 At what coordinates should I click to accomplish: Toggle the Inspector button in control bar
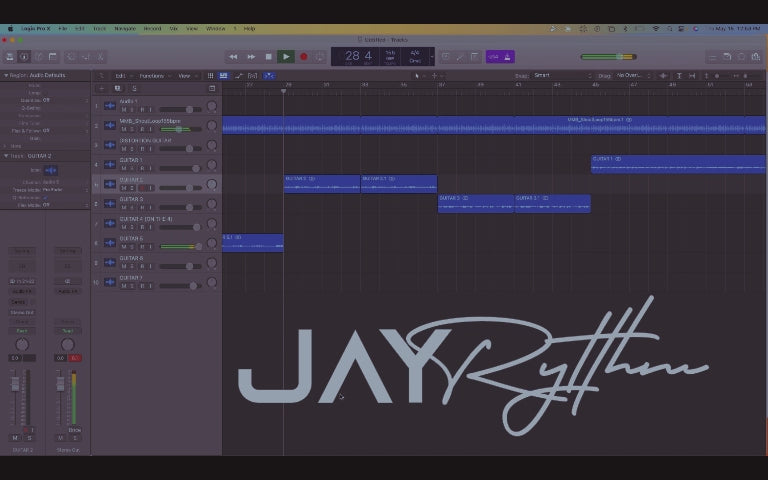tap(24, 57)
